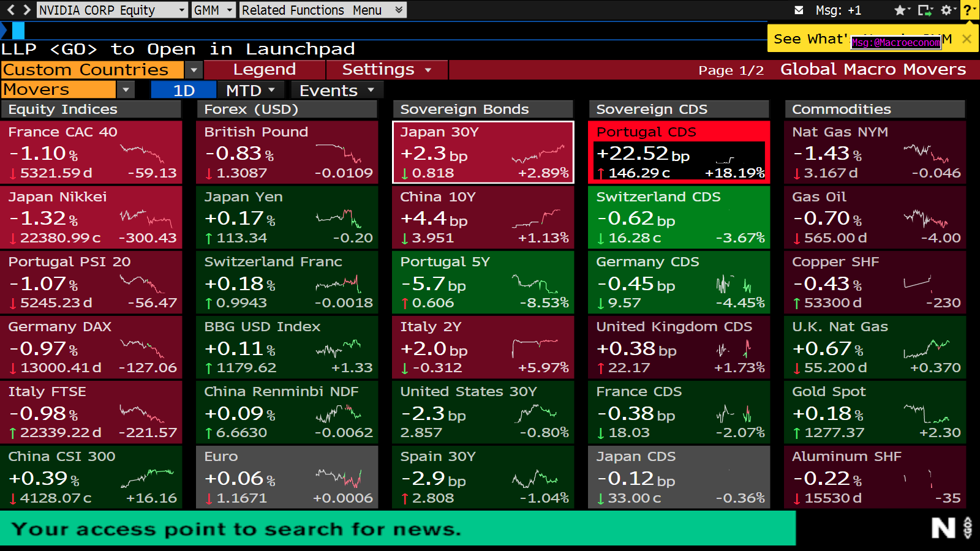Open the Switzerland CDS tile
980x551 pixels.
[679, 217]
